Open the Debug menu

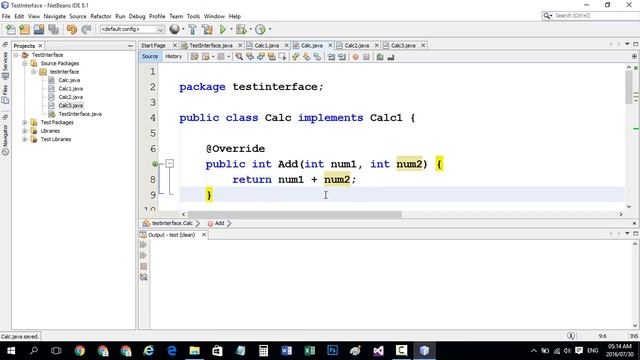(x=137, y=16)
